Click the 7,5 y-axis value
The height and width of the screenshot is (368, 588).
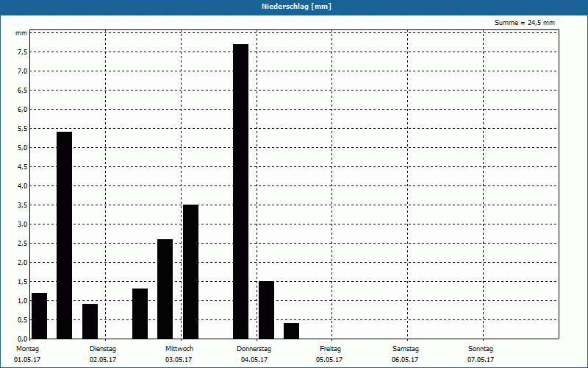click(23, 52)
